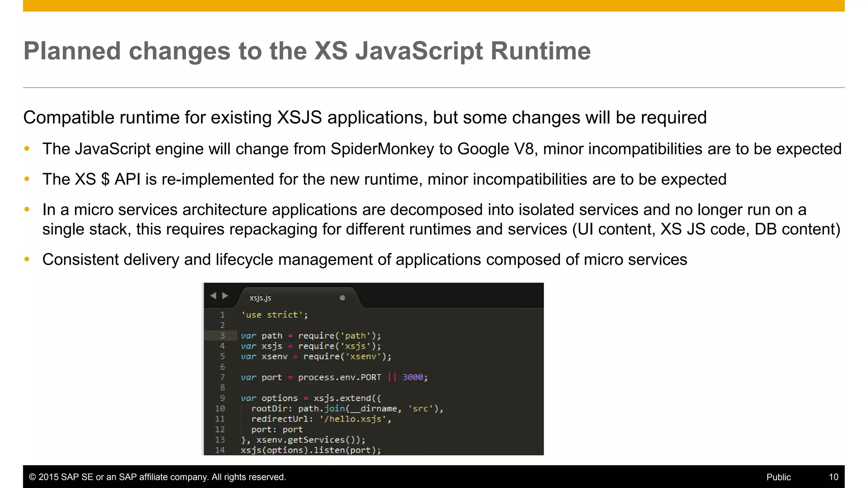Image resolution: width=868 pixels, height=488 pixels.
Task: Click the 'Public' label in the footer
Action: pyautogui.click(x=779, y=477)
